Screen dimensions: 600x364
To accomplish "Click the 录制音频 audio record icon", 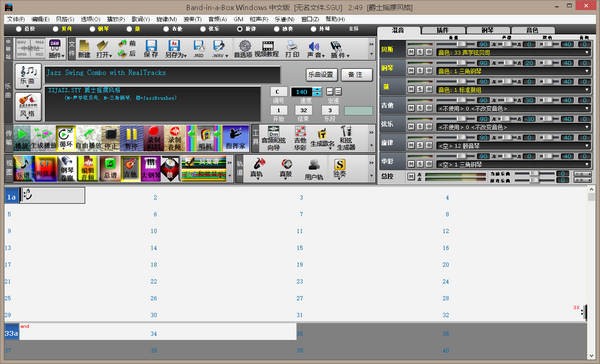I will (175, 138).
